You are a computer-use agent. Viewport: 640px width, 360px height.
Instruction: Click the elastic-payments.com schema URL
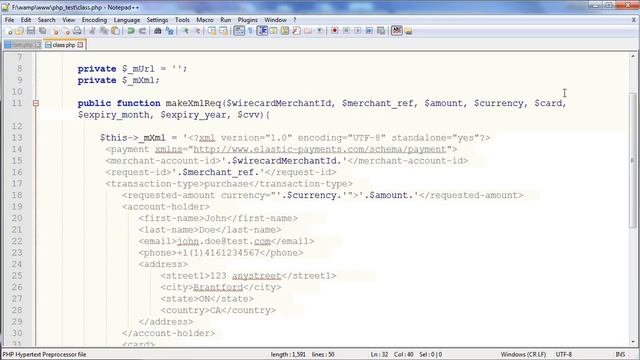click(320, 149)
